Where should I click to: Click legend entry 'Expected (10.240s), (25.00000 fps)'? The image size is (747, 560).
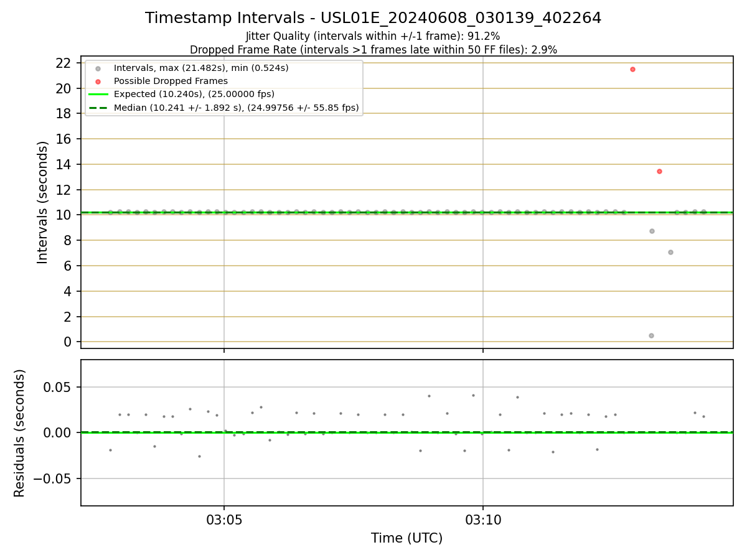(x=194, y=94)
